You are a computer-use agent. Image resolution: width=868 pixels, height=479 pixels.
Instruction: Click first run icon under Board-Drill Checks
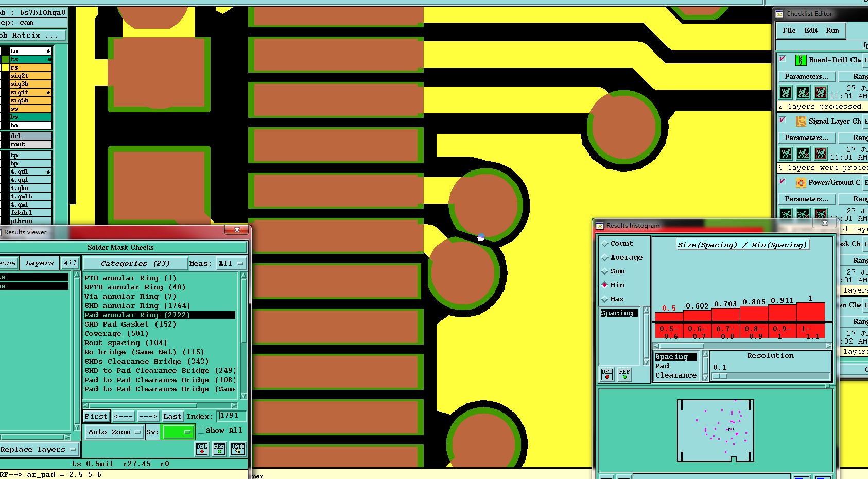tap(786, 92)
